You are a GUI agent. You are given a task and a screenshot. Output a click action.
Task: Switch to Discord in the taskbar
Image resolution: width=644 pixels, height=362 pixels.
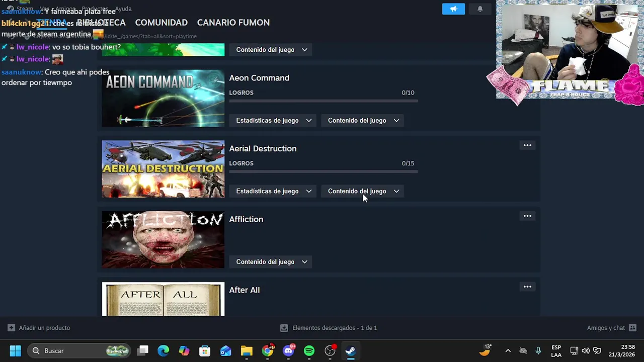pos(289,351)
